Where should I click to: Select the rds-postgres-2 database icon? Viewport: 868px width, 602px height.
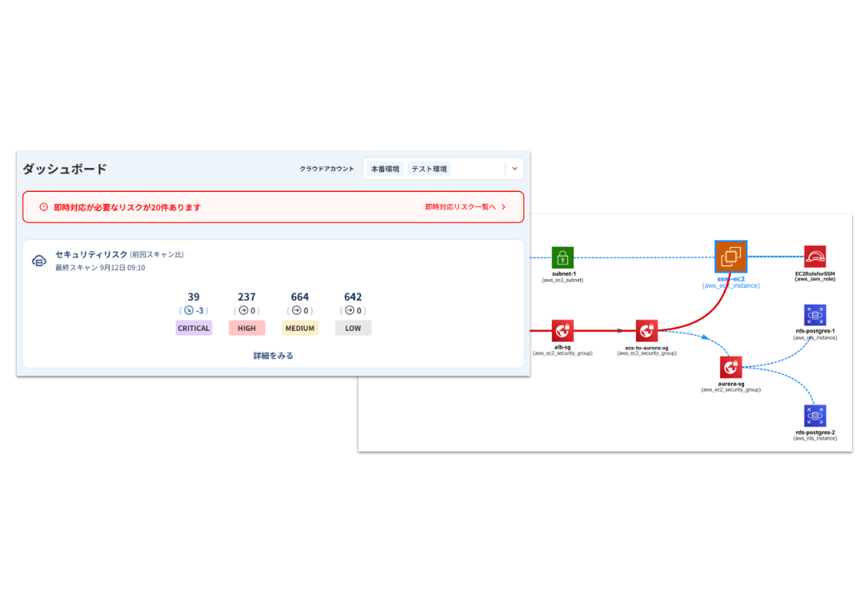[815, 416]
